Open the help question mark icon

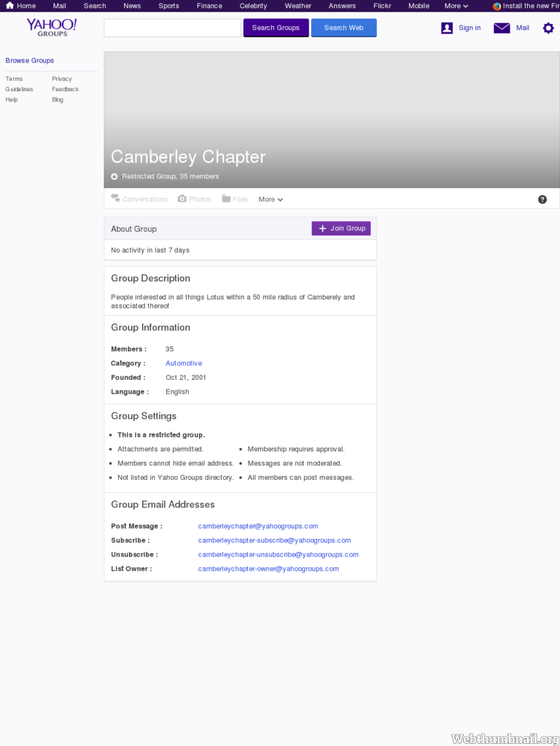tap(542, 199)
